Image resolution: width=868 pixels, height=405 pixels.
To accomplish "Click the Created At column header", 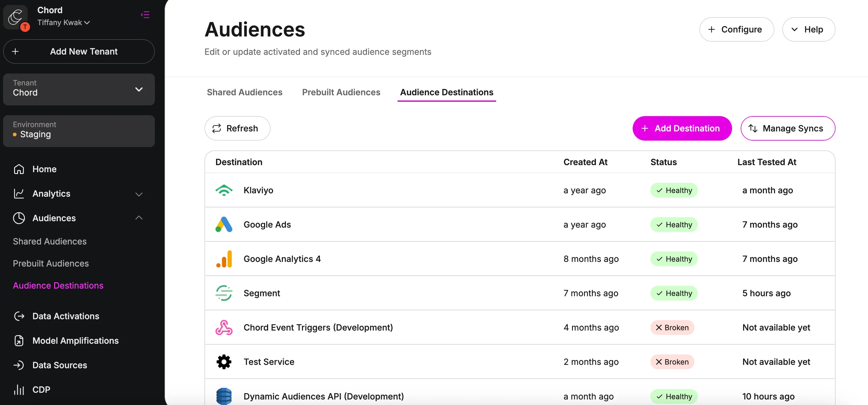I will coord(585,162).
